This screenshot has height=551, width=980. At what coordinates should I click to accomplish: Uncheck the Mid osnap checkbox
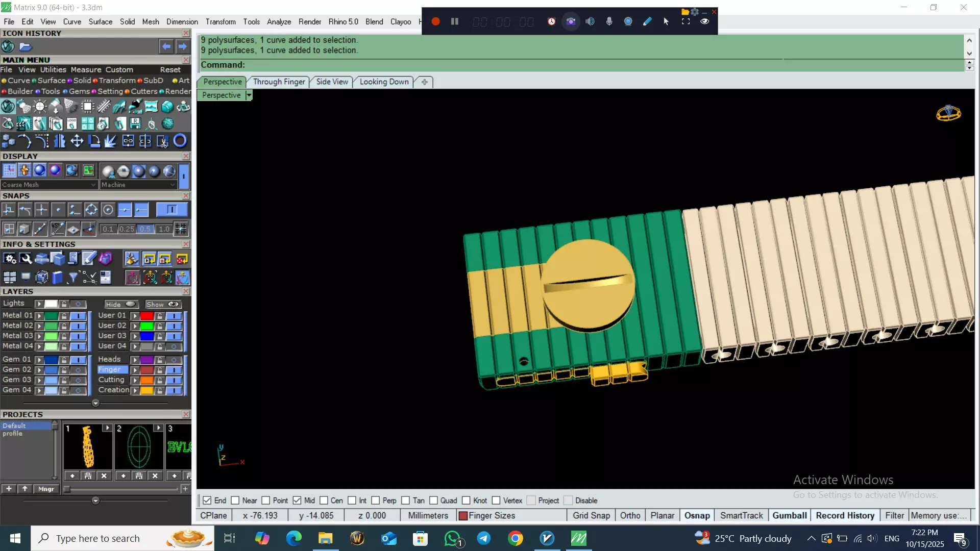tap(297, 500)
